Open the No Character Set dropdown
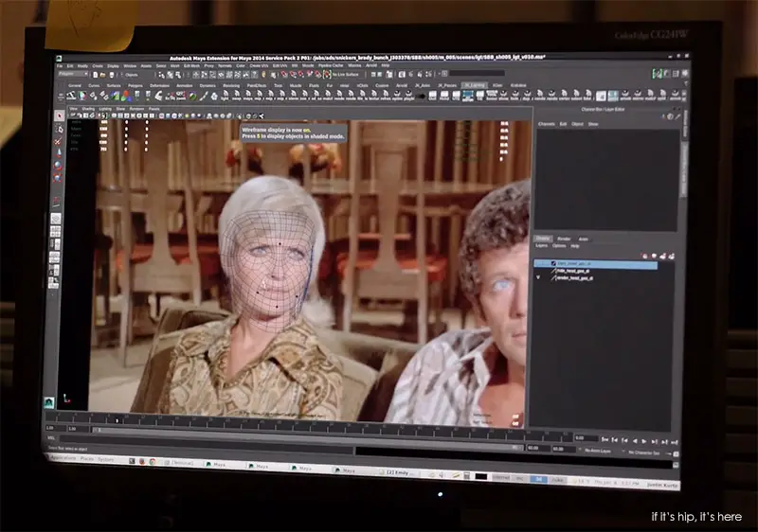This screenshot has width=758, height=532. (x=646, y=452)
